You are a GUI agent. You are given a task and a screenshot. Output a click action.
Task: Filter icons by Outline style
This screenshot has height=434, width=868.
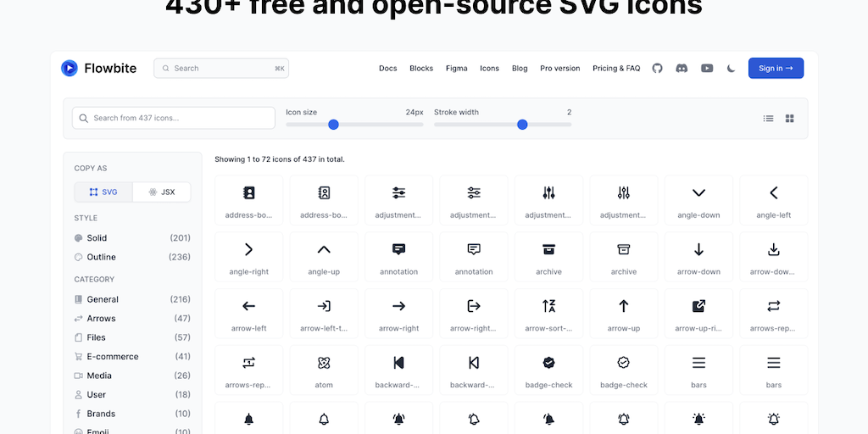132,257
